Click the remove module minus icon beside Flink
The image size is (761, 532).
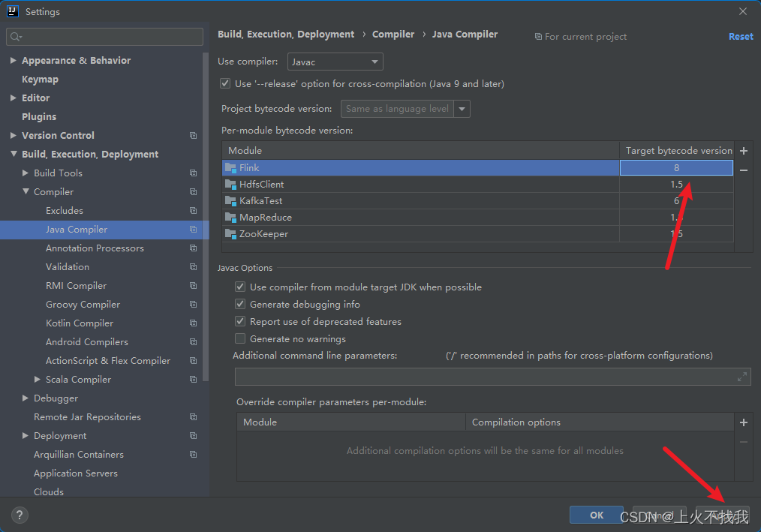pos(744,170)
